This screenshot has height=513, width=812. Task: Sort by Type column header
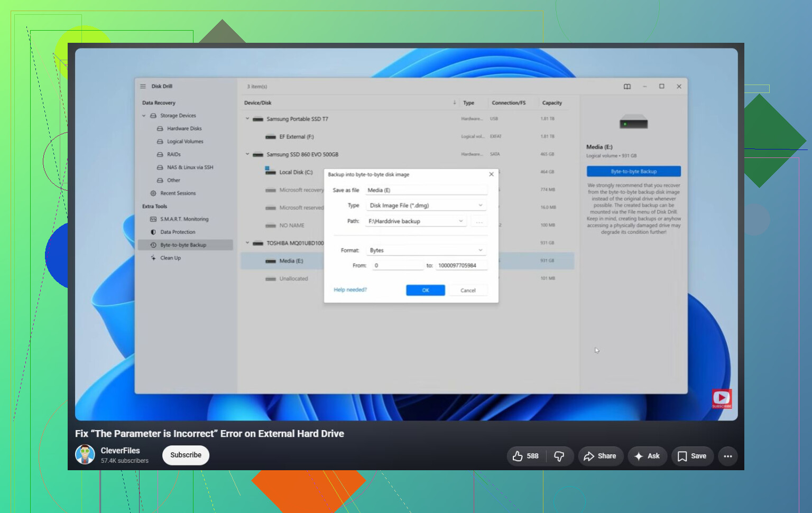468,103
